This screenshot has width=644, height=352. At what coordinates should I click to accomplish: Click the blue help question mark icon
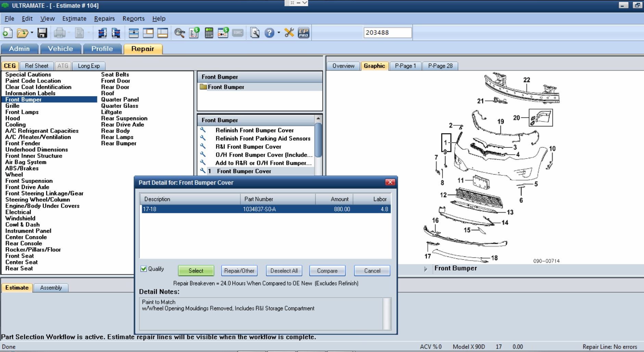click(269, 33)
